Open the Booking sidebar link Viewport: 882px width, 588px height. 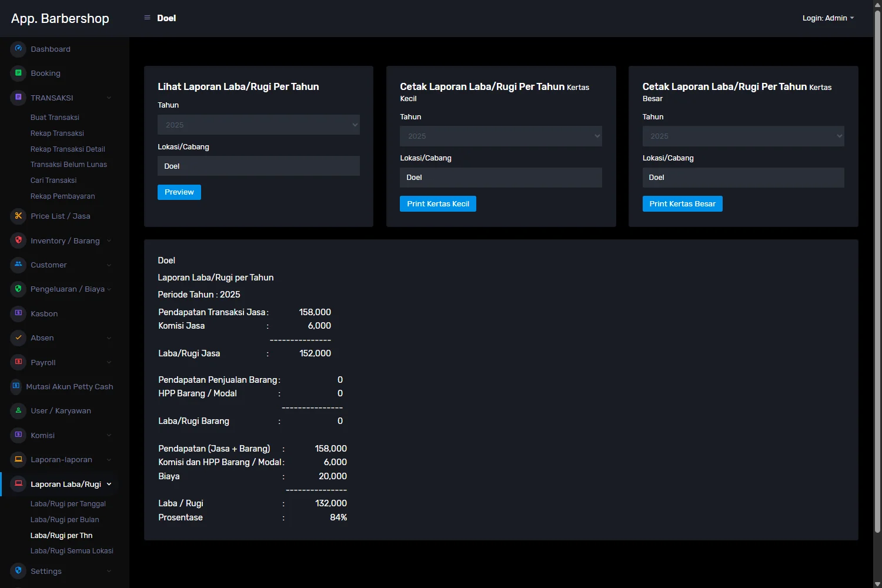(45, 73)
